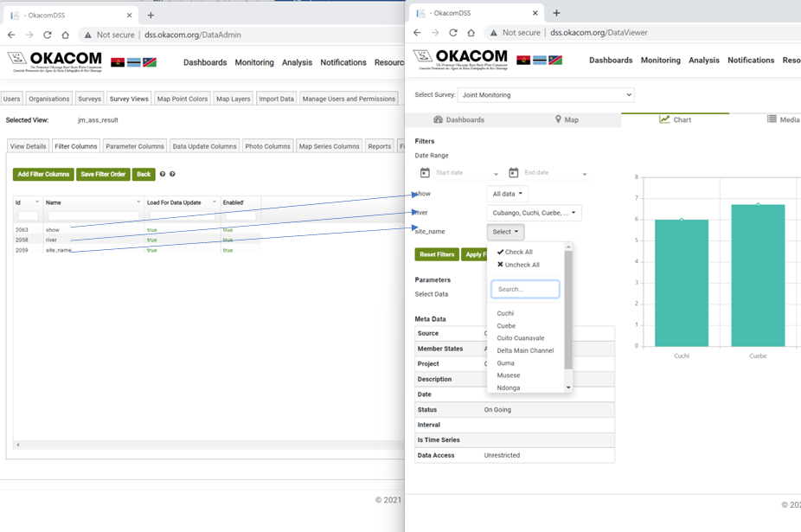Click river row in filter table
Image resolution: width=801 pixels, height=532 pixels.
[137, 240]
